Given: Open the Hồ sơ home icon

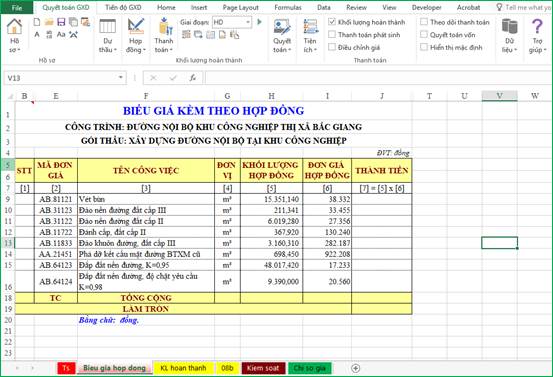Looking at the screenshot, I should pyautogui.click(x=14, y=28).
